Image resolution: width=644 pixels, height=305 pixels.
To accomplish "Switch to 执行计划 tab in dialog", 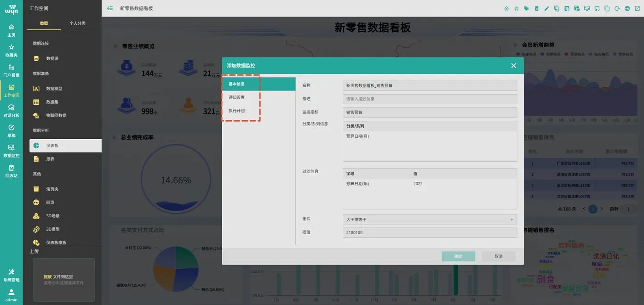I will [x=259, y=111].
